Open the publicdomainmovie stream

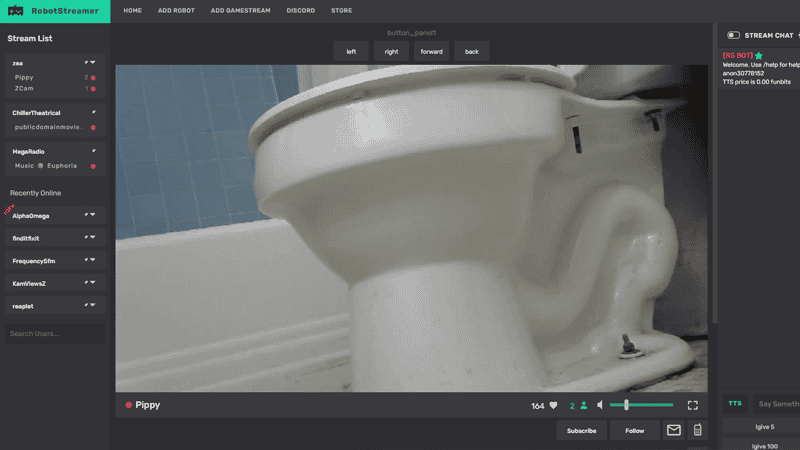tap(47, 127)
